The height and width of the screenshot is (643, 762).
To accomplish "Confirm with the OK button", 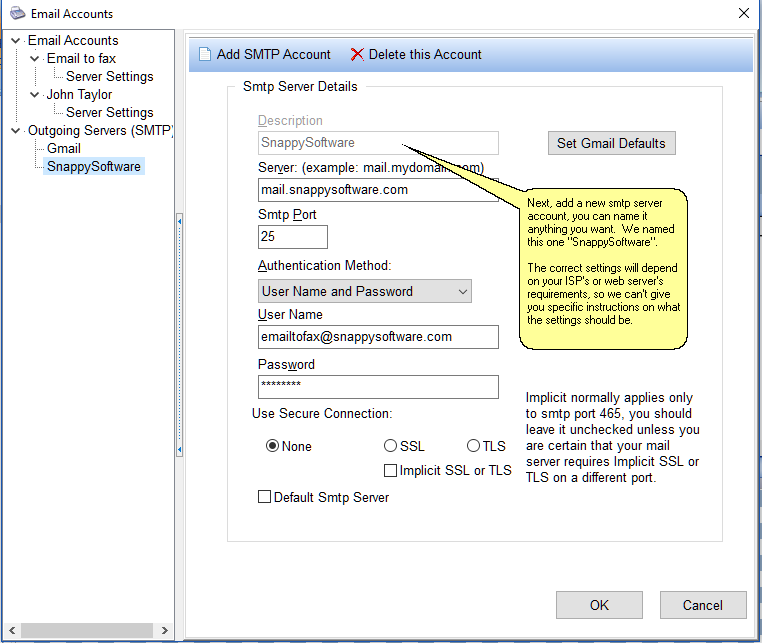I will (599, 605).
